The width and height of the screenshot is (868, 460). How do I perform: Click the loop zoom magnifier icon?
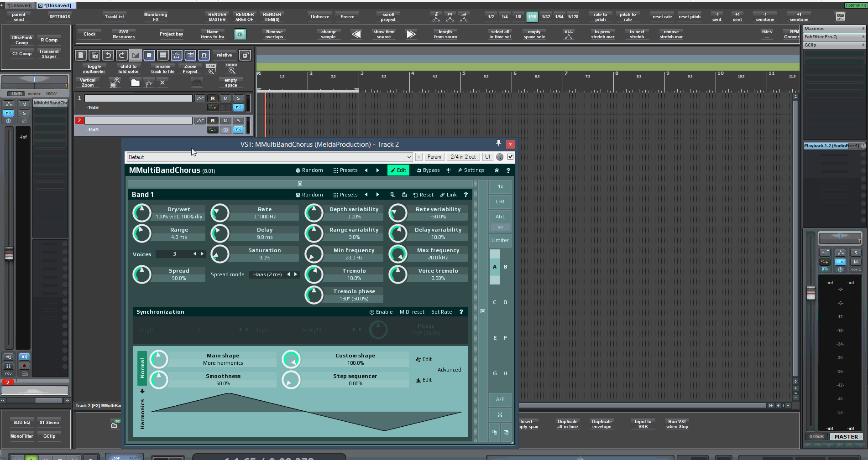(x=211, y=69)
